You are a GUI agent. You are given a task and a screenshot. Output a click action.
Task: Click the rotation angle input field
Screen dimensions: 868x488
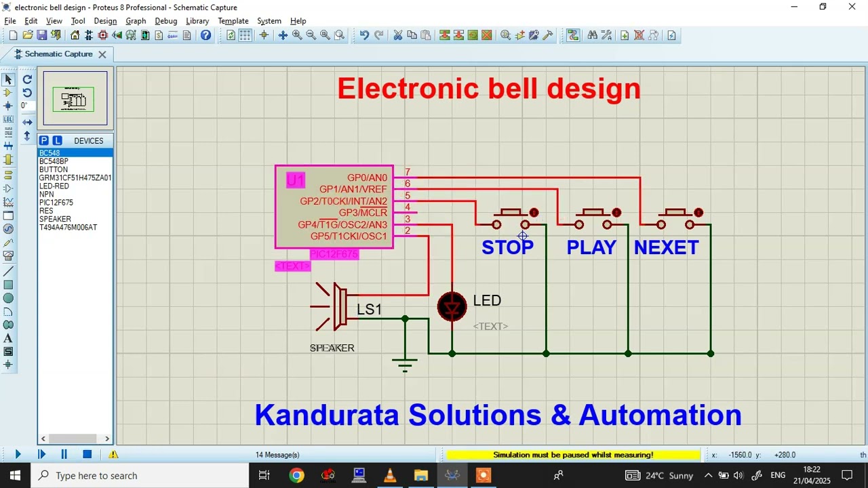pos(27,106)
